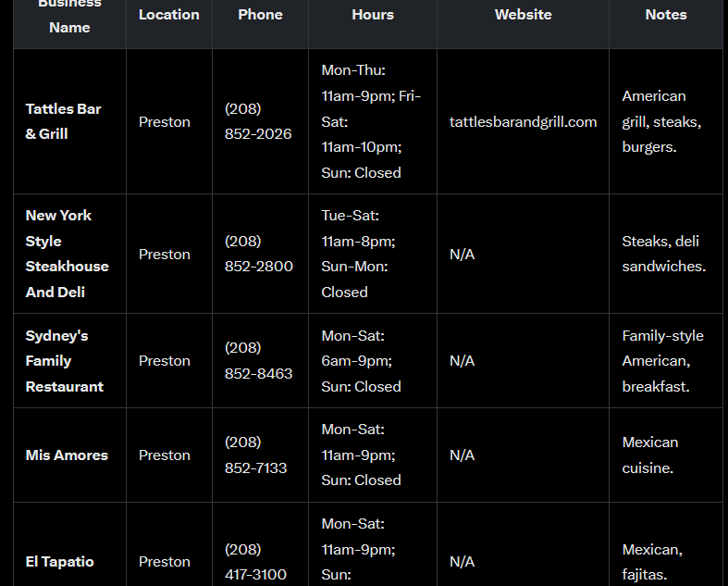728x586 pixels.
Task: Click N/A website in Mis Amores row
Action: 462,455
